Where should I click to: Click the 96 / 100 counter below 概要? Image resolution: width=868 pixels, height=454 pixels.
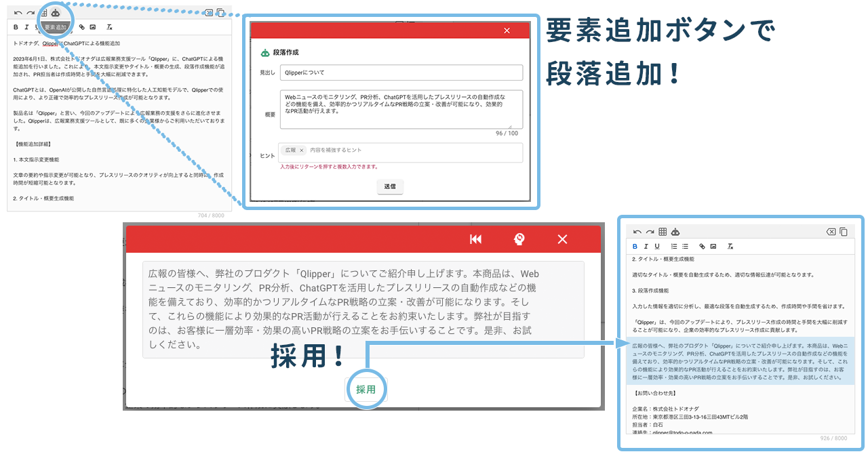click(507, 133)
